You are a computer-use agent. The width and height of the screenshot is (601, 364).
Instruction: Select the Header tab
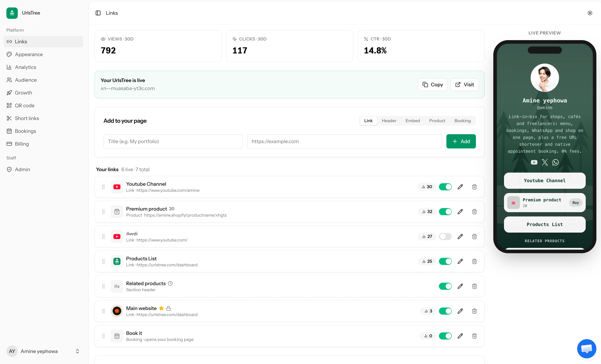[389, 121]
